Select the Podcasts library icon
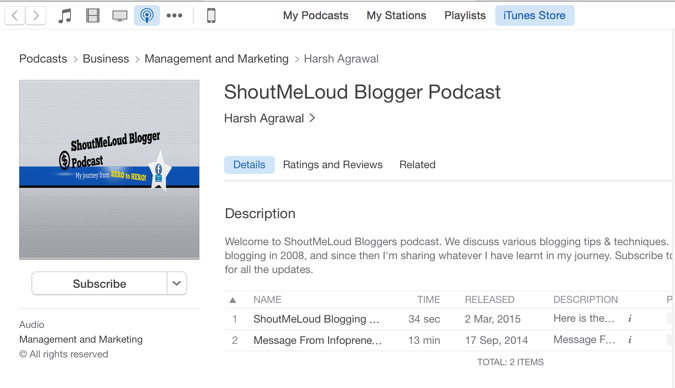The width and height of the screenshot is (675, 388). point(147,16)
